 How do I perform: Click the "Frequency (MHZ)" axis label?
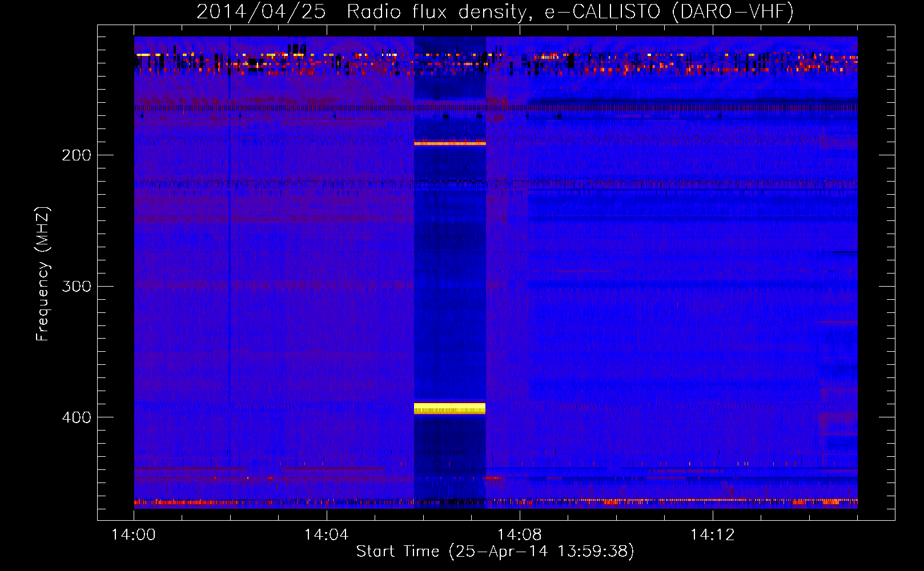(43, 274)
